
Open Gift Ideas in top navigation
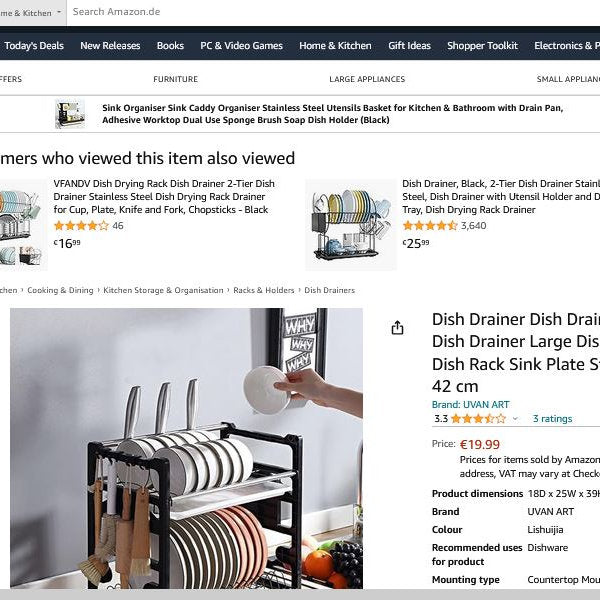click(x=409, y=46)
